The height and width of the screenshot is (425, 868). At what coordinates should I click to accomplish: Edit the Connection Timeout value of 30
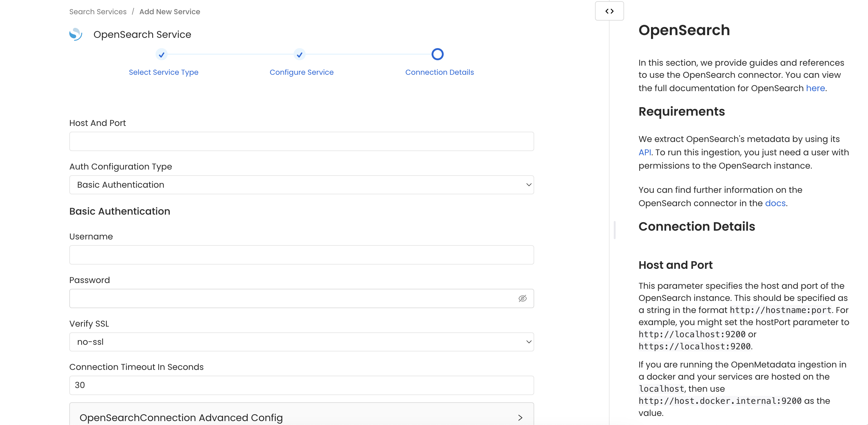301,385
